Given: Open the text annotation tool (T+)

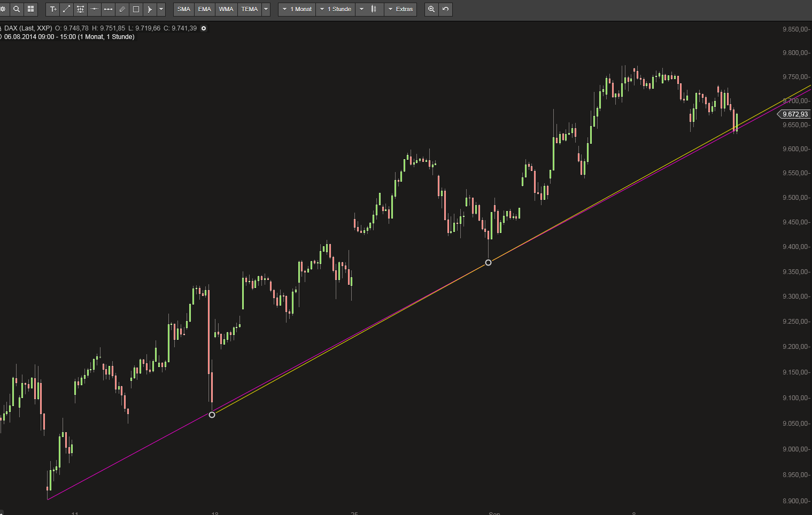Looking at the screenshot, I should (x=52, y=9).
